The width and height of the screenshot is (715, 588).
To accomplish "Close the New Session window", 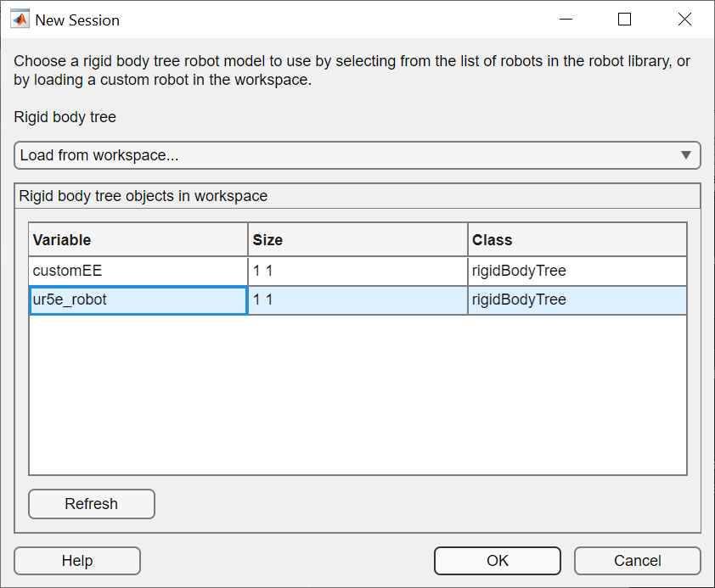I will coord(684,20).
